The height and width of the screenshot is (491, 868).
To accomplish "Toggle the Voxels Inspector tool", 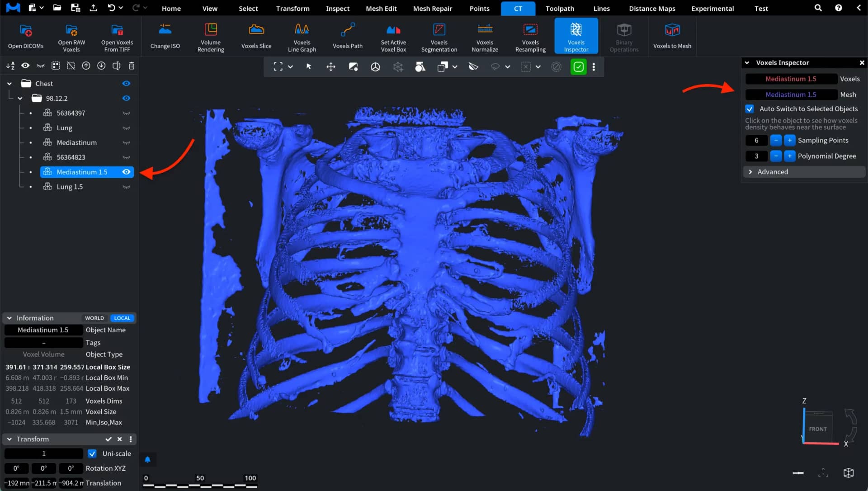I will click(x=576, y=37).
